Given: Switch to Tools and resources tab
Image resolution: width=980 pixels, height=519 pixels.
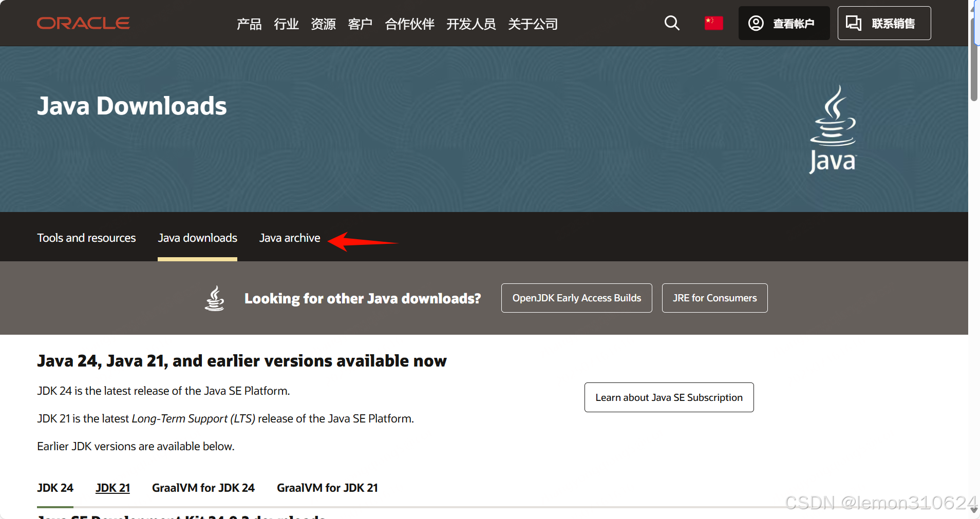Looking at the screenshot, I should (x=86, y=238).
